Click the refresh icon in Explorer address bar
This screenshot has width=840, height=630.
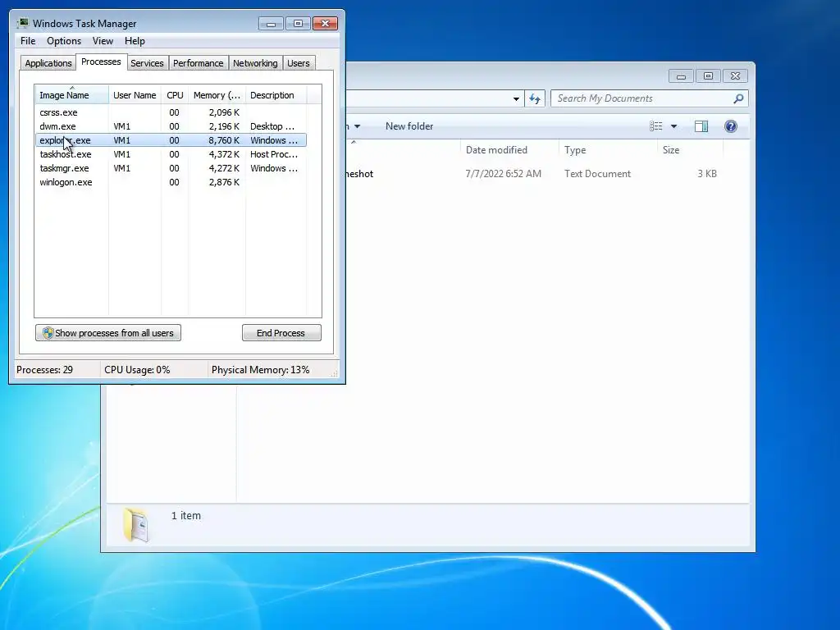pos(535,98)
